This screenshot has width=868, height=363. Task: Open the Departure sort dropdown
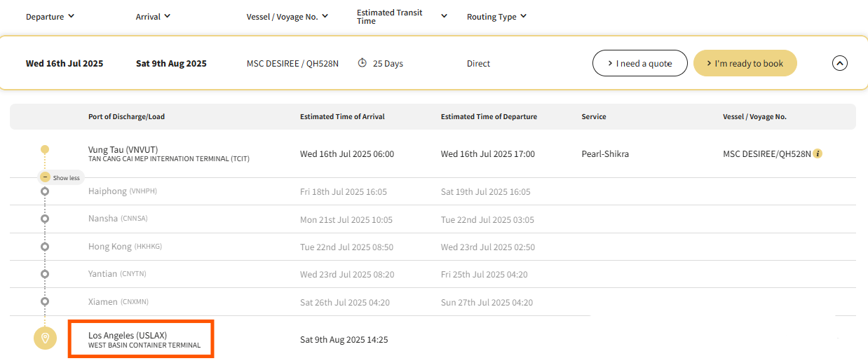tap(50, 17)
